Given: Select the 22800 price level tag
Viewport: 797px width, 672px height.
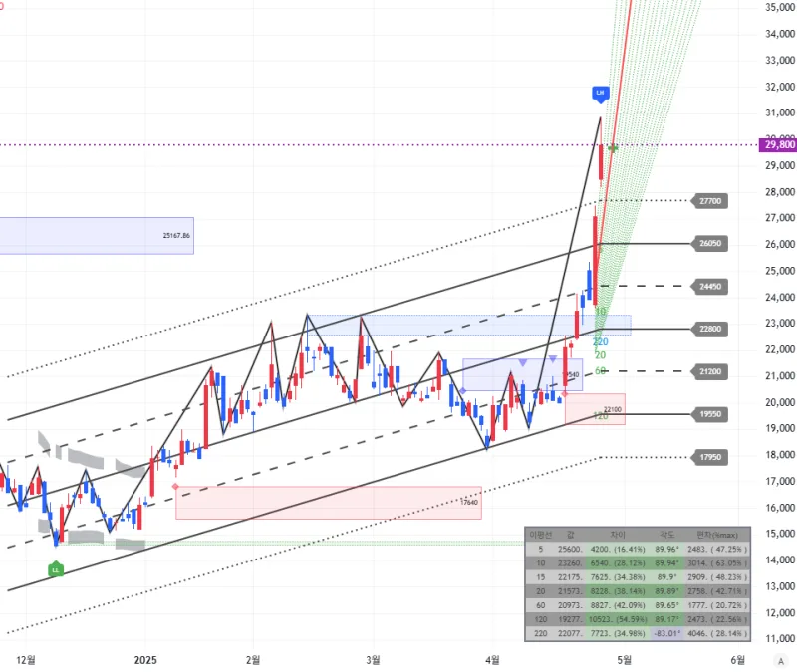Looking at the screenshot, I should pos(710,329).
